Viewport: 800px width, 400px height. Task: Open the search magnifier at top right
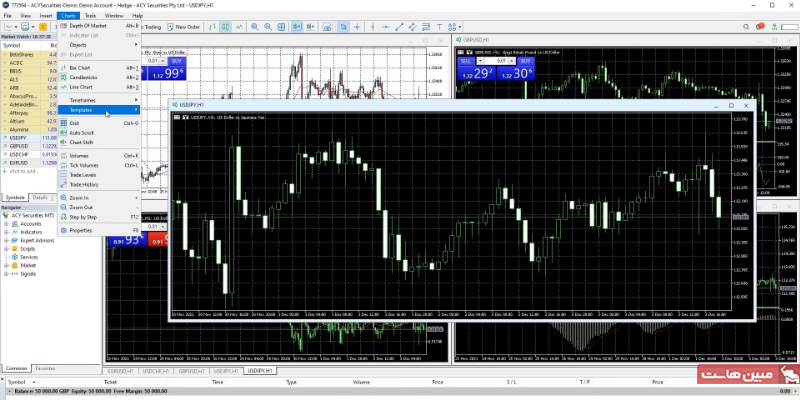tap(746, 27)
